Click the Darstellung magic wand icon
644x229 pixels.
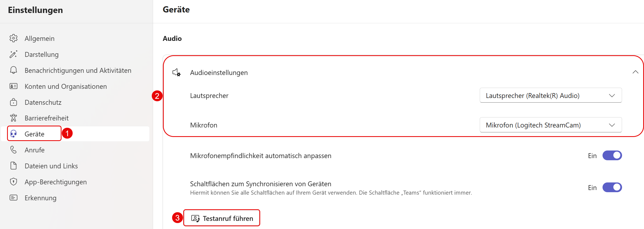(x=13, y=54)
